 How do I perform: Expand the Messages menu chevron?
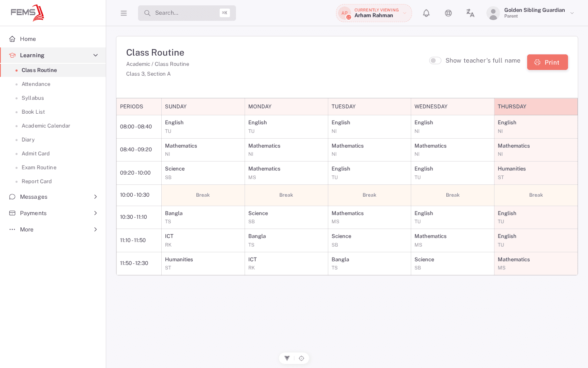[96, 197]
